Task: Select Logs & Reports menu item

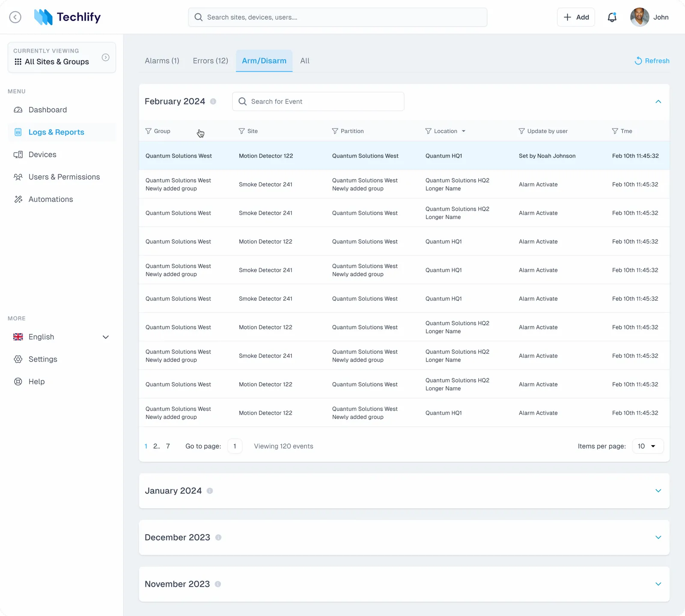Action: (62, 132)
